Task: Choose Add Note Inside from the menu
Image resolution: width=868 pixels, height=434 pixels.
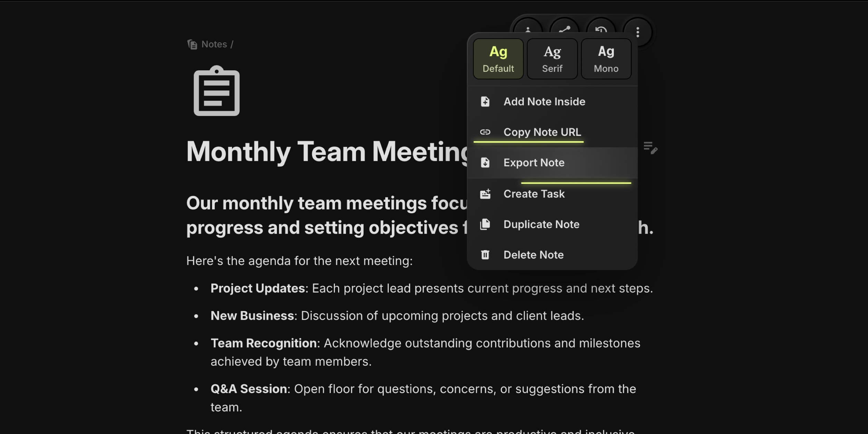Action: tap(544, 101)
